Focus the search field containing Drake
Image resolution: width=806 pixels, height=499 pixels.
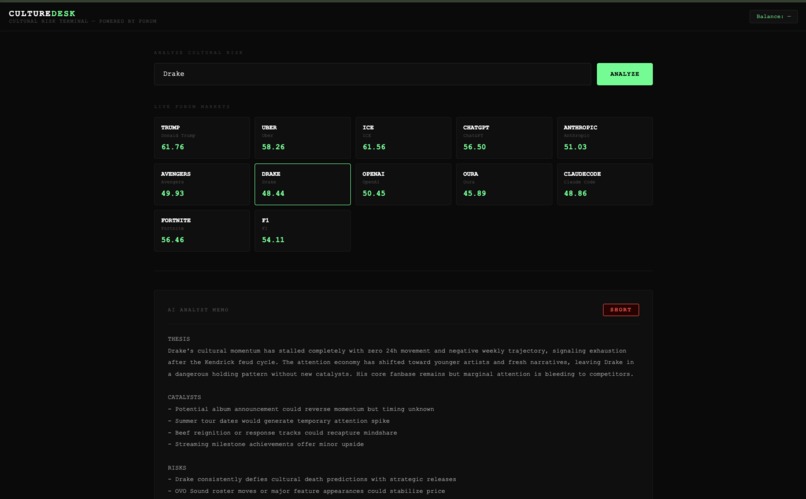(x=373, y=74)
